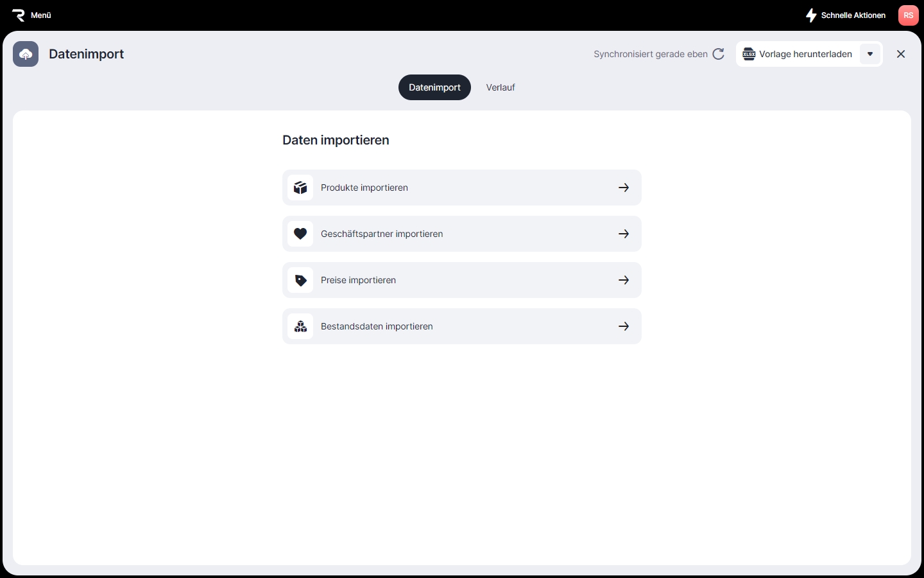Click the heart icon for Geschäftspartner importieren
The width and height of the screenshot is (924, 578).
pyautogui.click(x=300, y=234)
